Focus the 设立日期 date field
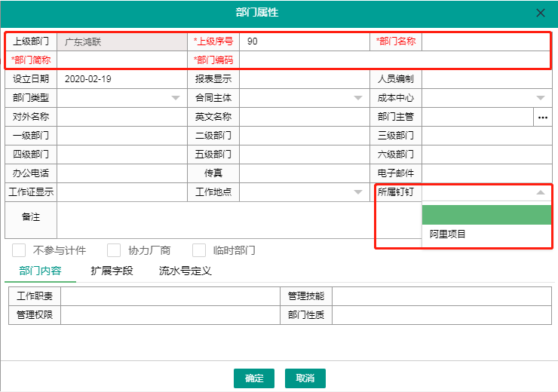The height and width of the screenshot is (392, 558). tap(121, 79)
